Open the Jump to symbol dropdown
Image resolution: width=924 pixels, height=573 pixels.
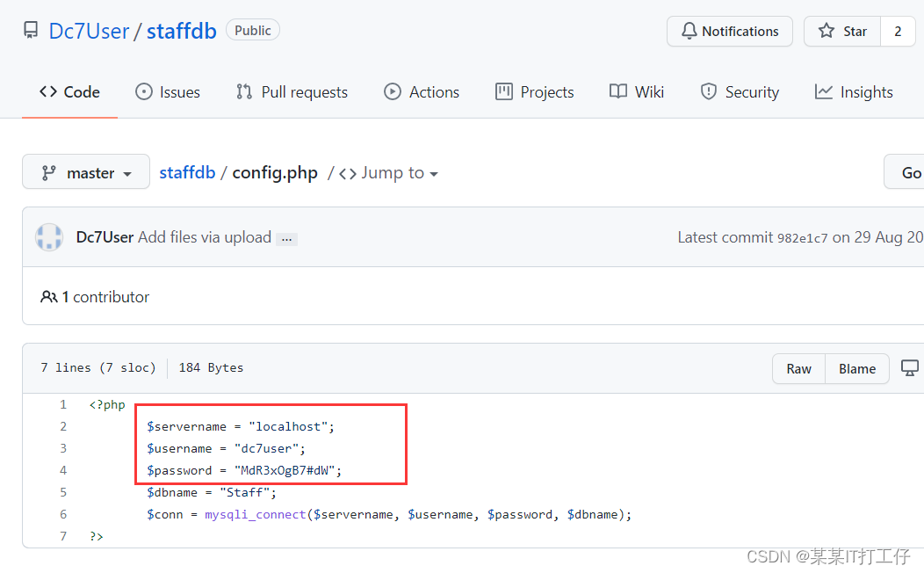pos(388,173)
